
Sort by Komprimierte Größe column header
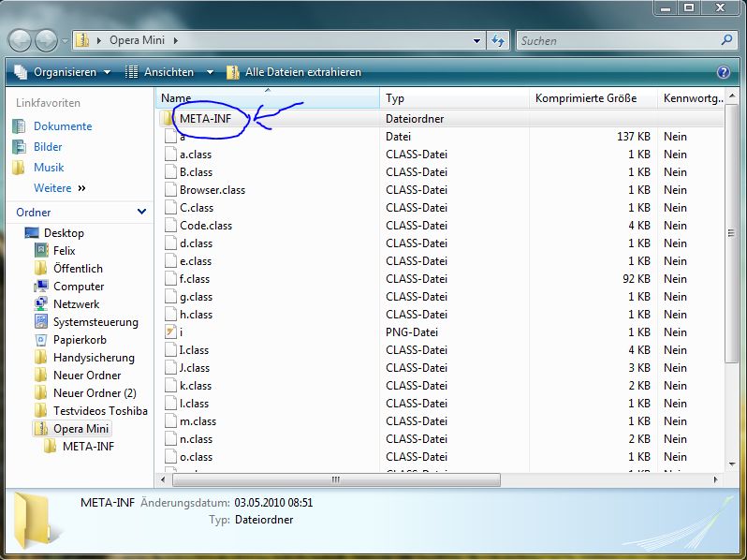[x=593, y=98]
